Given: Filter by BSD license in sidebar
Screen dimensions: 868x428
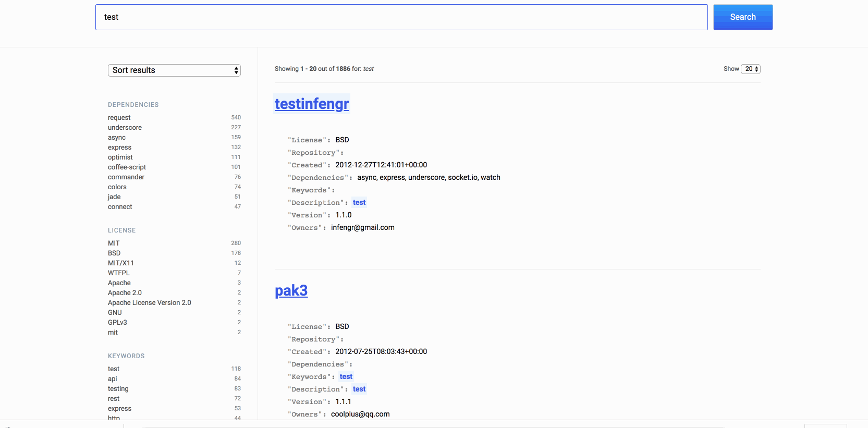Looking at the screenshot, I should 114,253.
